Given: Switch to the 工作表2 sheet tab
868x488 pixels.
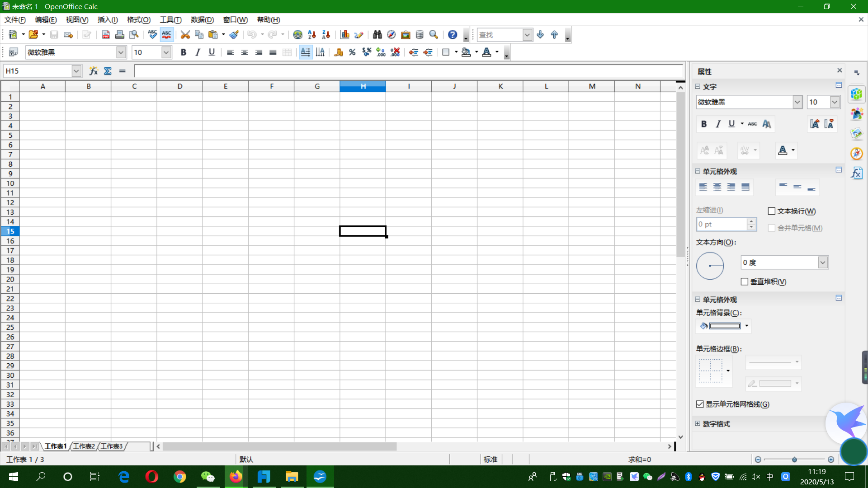Looking at the screenshot, I should point(84,446).
